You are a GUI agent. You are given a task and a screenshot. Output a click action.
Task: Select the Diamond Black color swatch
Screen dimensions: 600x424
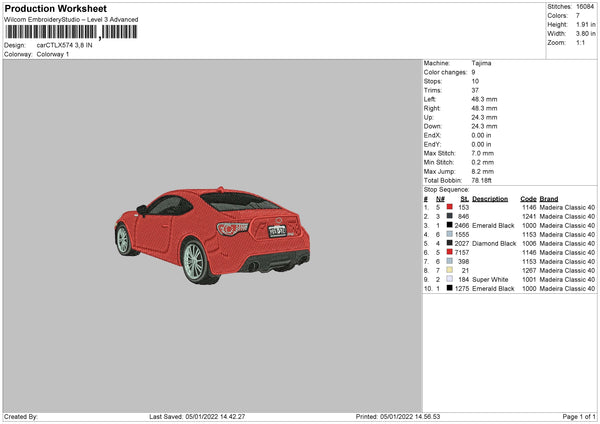tap(449, 243)
